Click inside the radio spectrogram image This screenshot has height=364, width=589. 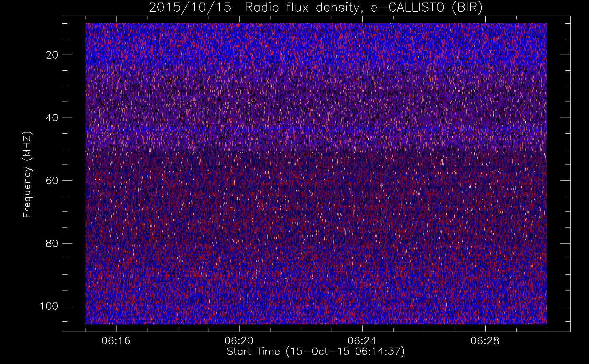pyautogui.click(x=316, y=174)
